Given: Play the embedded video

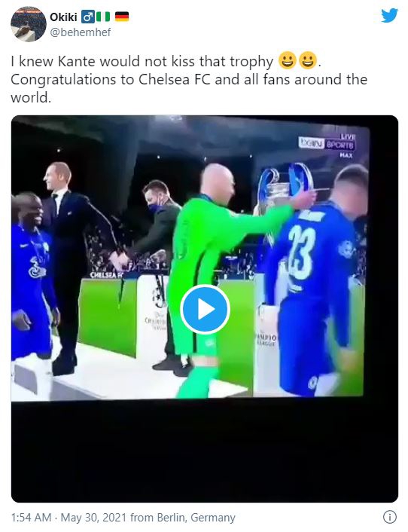Looking at the screenshot, I should click(205, 310).
